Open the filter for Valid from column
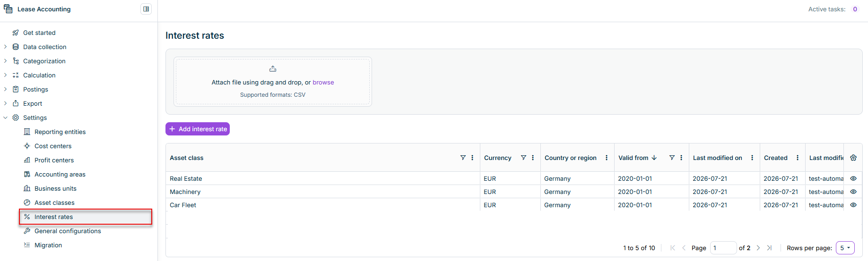Image resolution: width=868 pixels, height=261 pixels. tap(672, 158)
